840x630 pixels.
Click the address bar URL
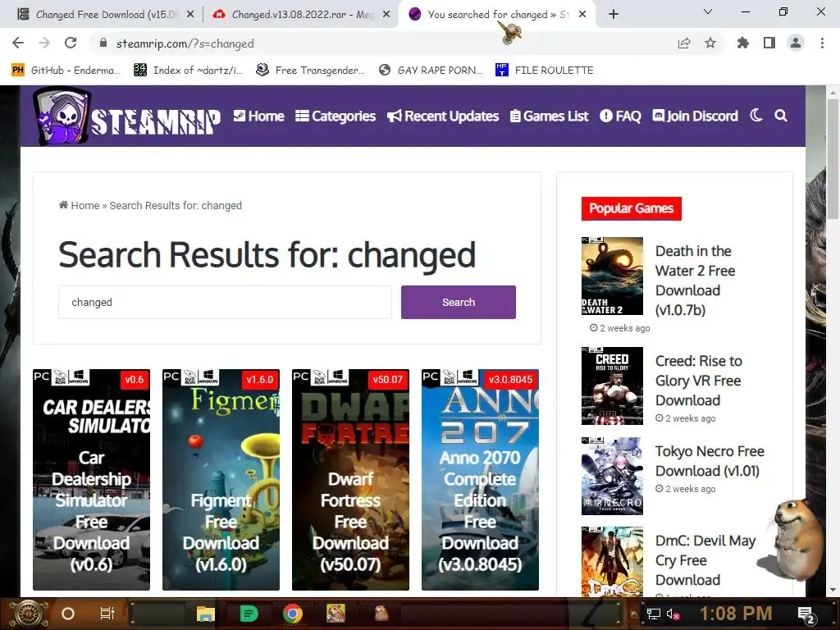point(185,43)
